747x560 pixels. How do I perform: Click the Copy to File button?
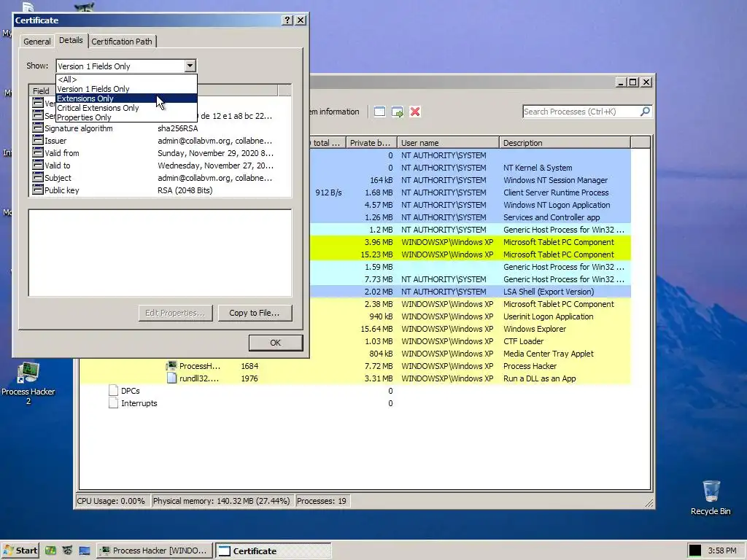tap(255, 313)
